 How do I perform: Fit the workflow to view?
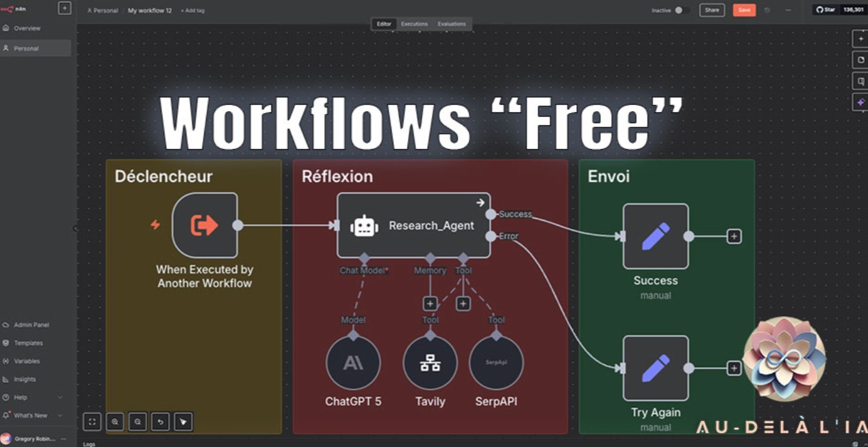point(92,422)
